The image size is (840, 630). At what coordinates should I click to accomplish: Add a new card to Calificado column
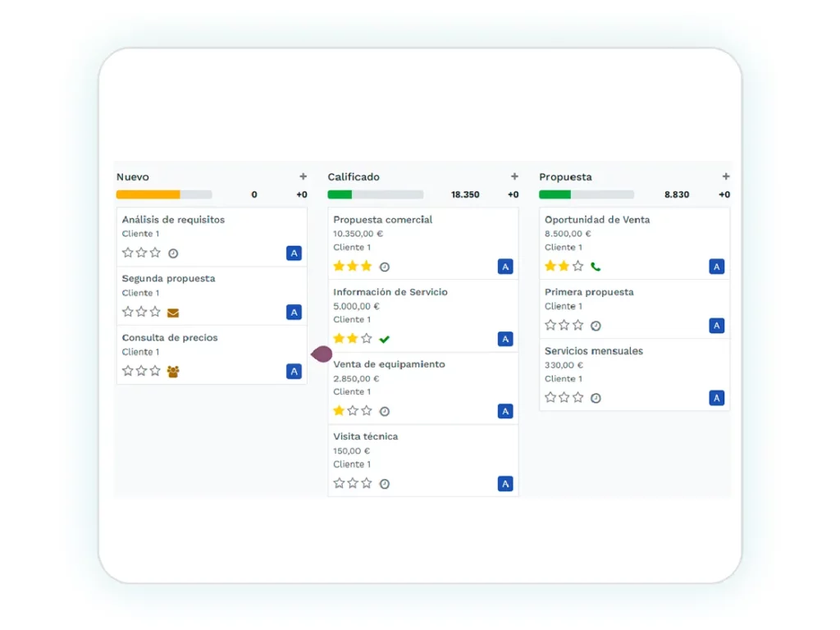click(514, 176)
